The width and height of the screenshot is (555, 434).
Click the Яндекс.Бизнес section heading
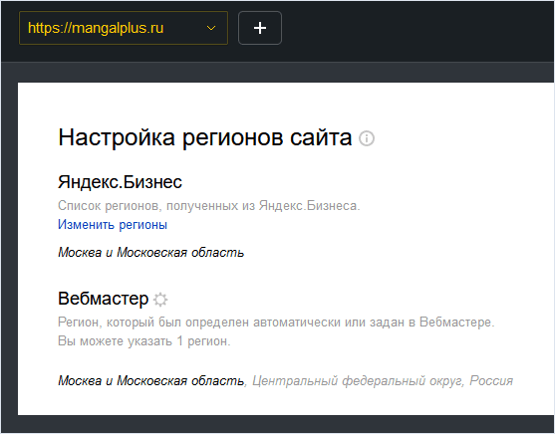[120, 182]
